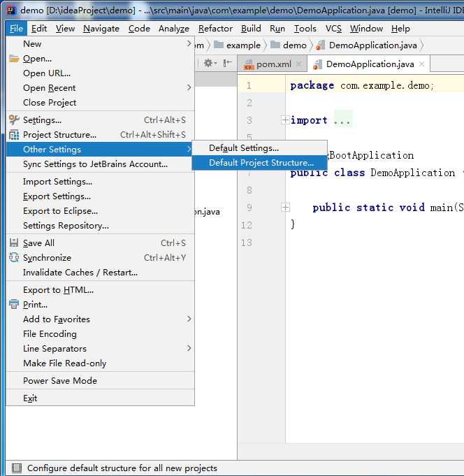This screenshot has width=464, height=476.
Task: Open the Help menu
Action: pyautogui.click(x=400, y=29)
